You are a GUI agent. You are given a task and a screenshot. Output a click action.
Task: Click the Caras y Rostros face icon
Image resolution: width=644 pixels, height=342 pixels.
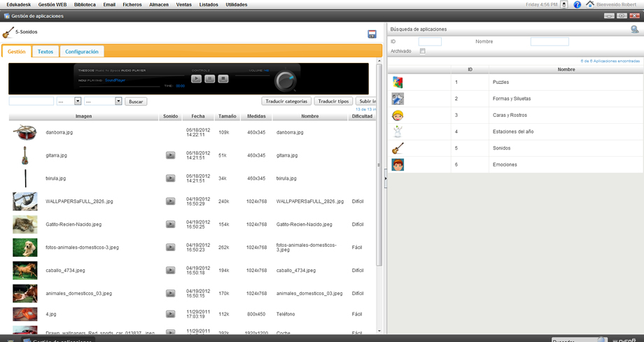click(398, 115)
